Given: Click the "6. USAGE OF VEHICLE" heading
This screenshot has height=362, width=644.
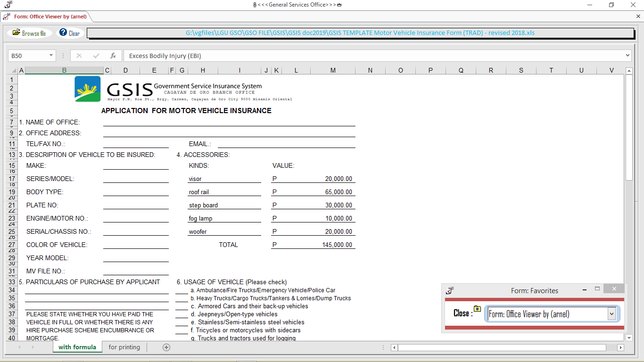Looking at the screenshot, I should [x=232, y=282].
